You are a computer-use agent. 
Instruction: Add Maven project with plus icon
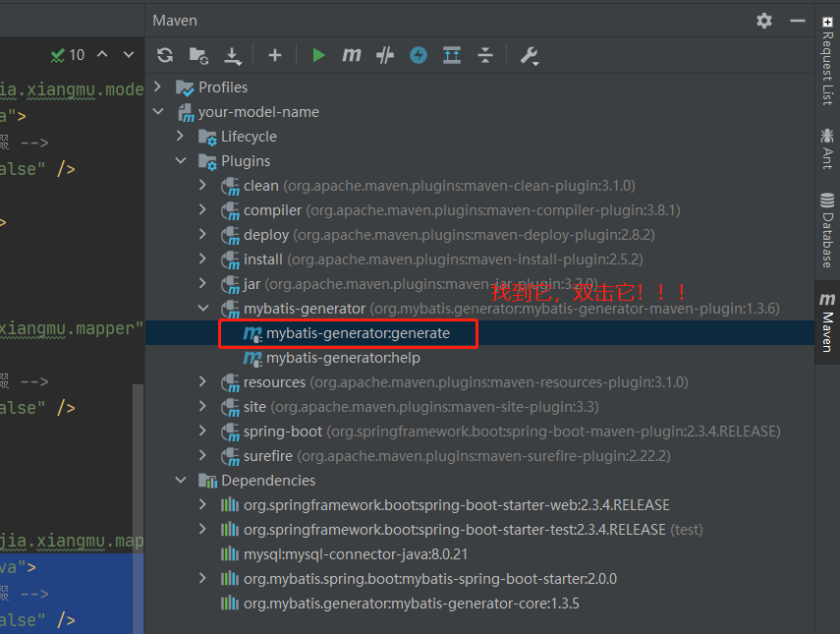click(x=275, y=55)
